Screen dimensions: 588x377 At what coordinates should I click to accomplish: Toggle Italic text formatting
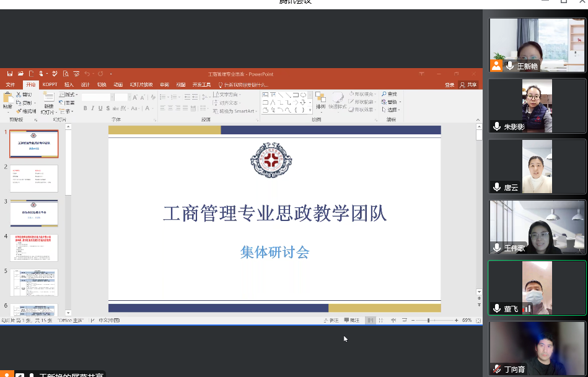(x=93, y=108)
